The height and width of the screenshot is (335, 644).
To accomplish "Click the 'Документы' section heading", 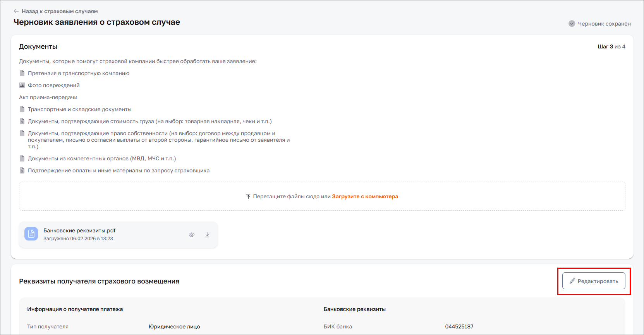I will point(38,46).
